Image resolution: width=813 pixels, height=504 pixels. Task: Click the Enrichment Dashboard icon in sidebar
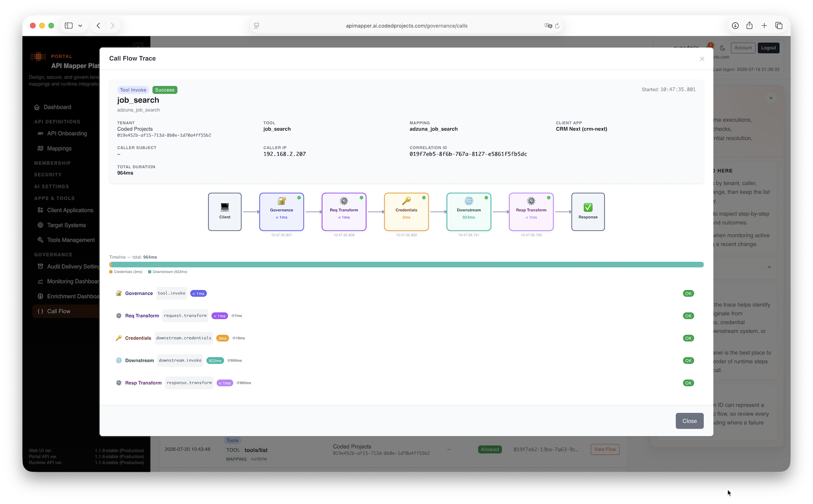pos(41,296)
